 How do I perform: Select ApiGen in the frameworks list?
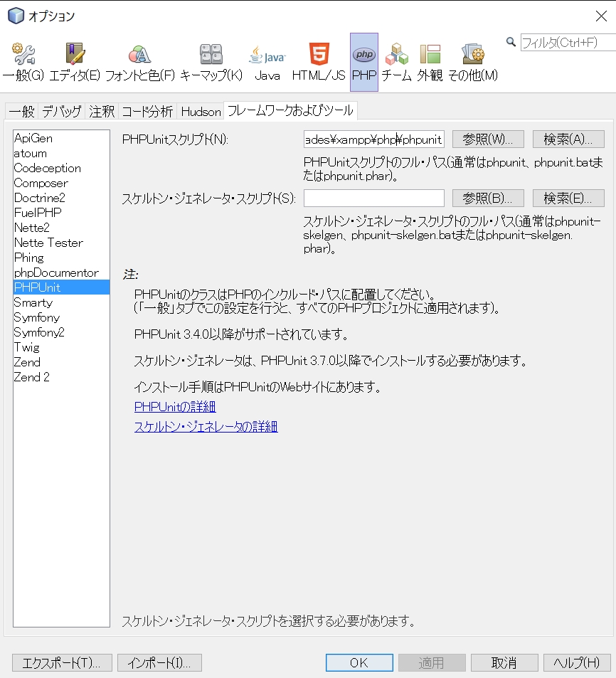61,138
